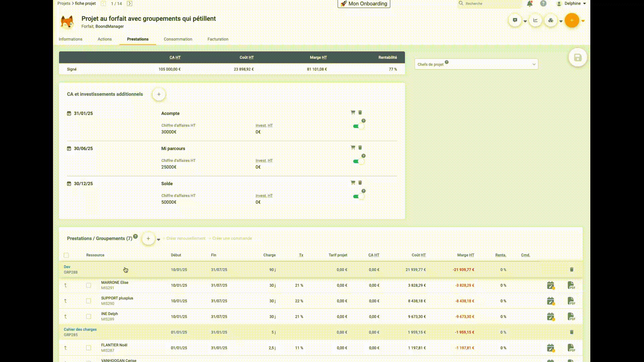Expand arrow beside the comment action button
Screen dimensions: 644x362
(525, 21)
